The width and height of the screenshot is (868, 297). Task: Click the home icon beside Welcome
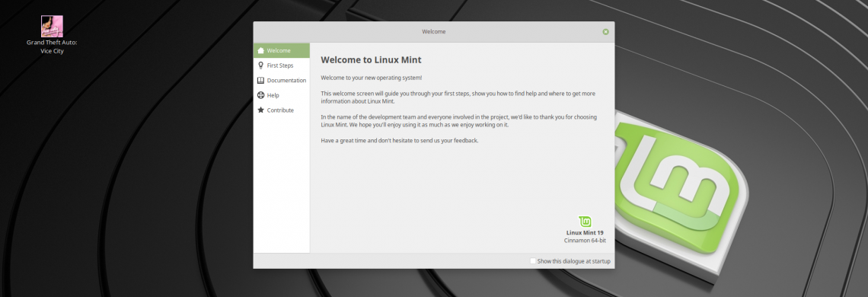(x=260, y=50)
